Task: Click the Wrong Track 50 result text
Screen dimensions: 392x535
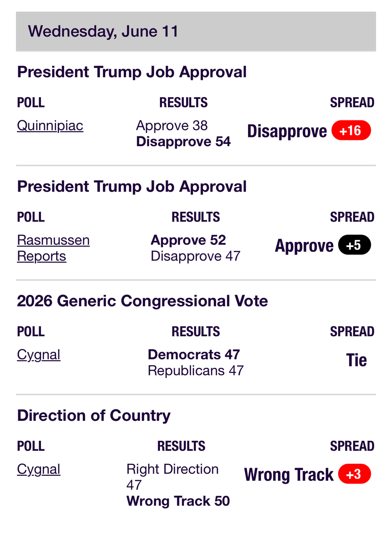Action: (178, 501)
